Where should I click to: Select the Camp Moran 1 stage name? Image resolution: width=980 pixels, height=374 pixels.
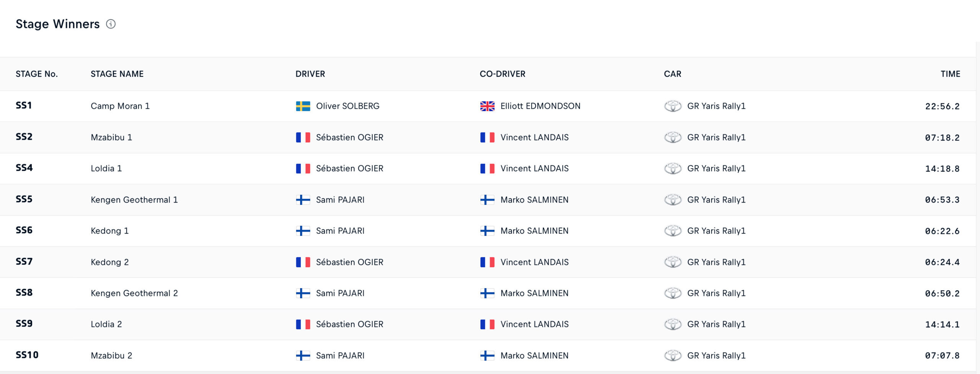[x=120, y=106]
